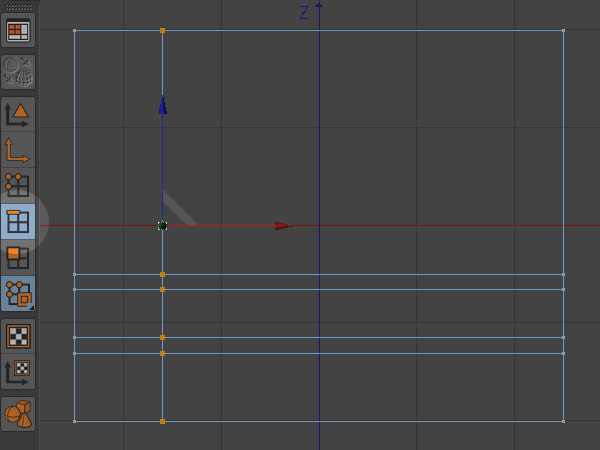Click the red grid layout icon

18,30
